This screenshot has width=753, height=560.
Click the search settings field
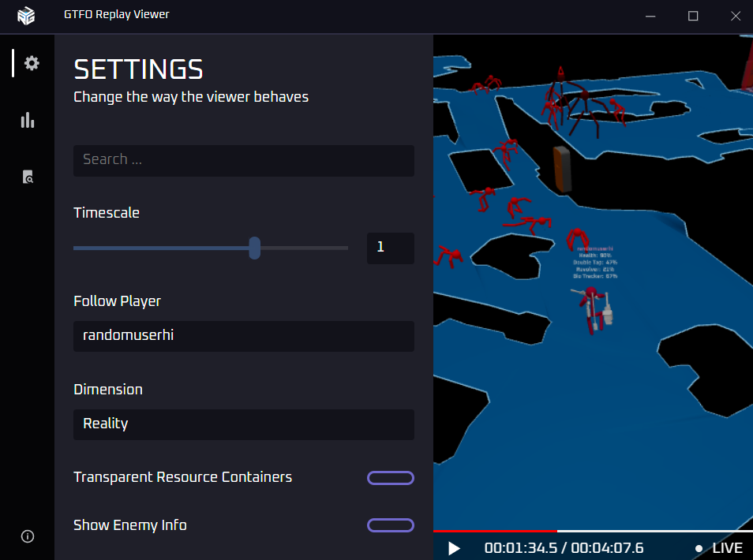(243, 160)
